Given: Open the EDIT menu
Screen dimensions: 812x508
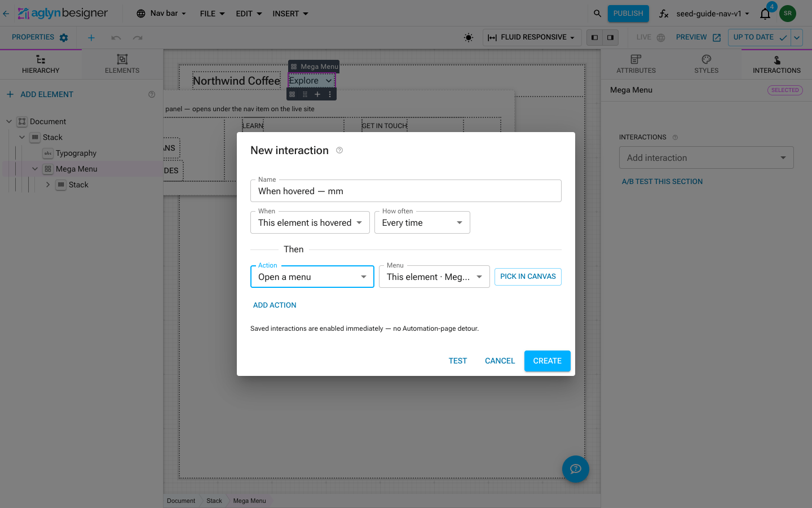Looking at the screenshot, I should click(x=249, y=14).
